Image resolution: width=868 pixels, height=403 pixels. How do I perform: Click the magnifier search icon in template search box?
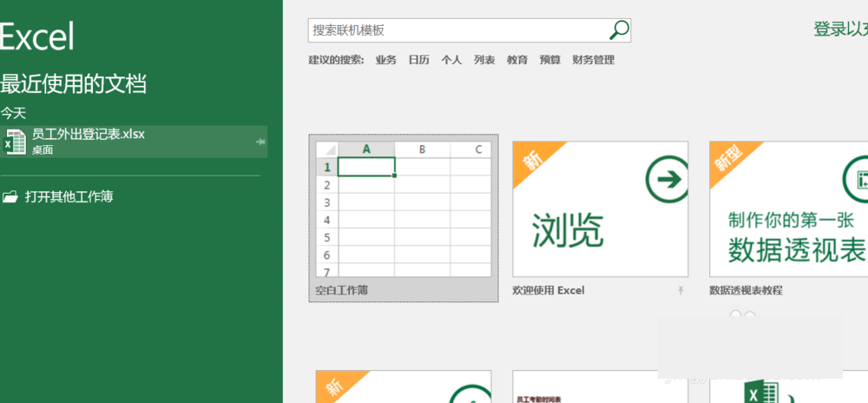pos(619,30)
